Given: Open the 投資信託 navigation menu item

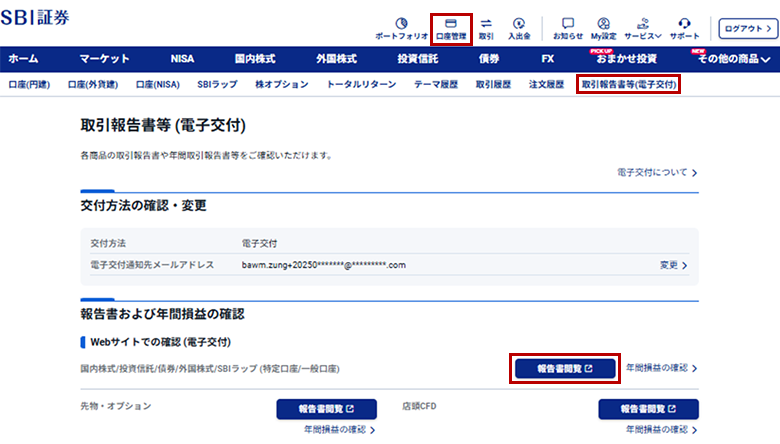Looking at the screenshot, I should [x=417, y=59].
